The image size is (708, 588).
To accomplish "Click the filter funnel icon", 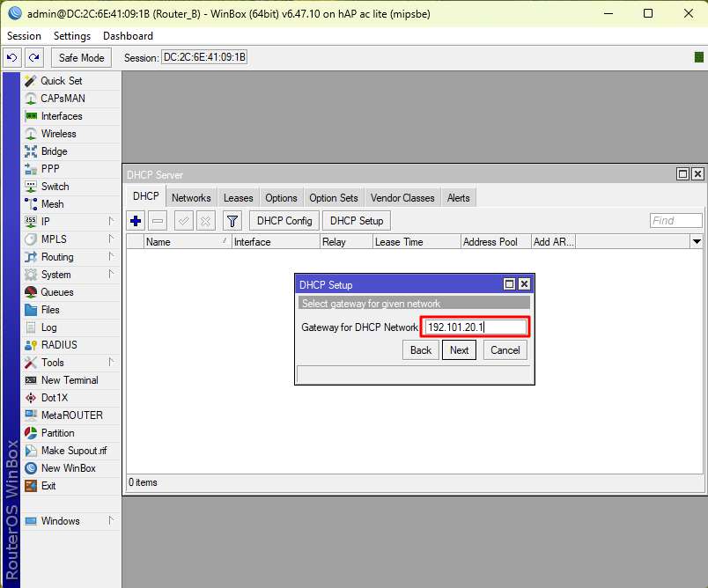I will 232,221.
